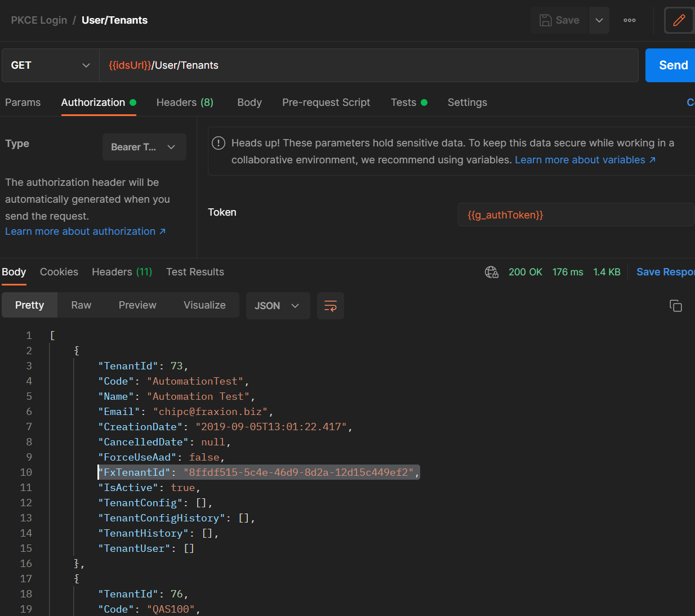The height and width of the screenshot is (616, 695).
Task: Click the Save button with disk icon
Action: pyautogui.click(x=559, y=20)
